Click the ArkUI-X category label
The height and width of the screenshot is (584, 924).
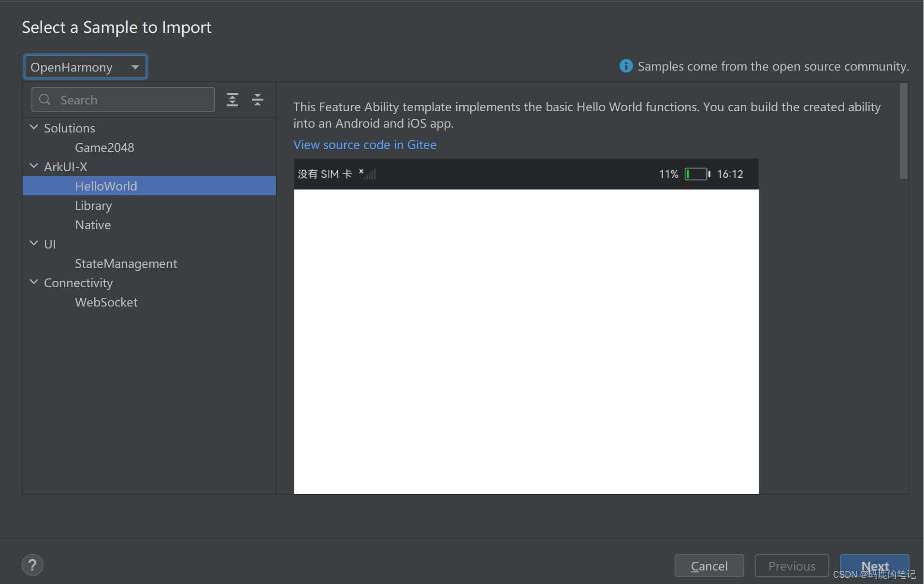point(66,167)
